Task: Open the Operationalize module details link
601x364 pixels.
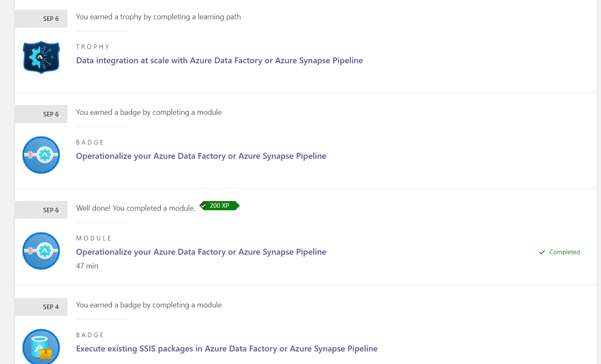Action: pos(201,252)
